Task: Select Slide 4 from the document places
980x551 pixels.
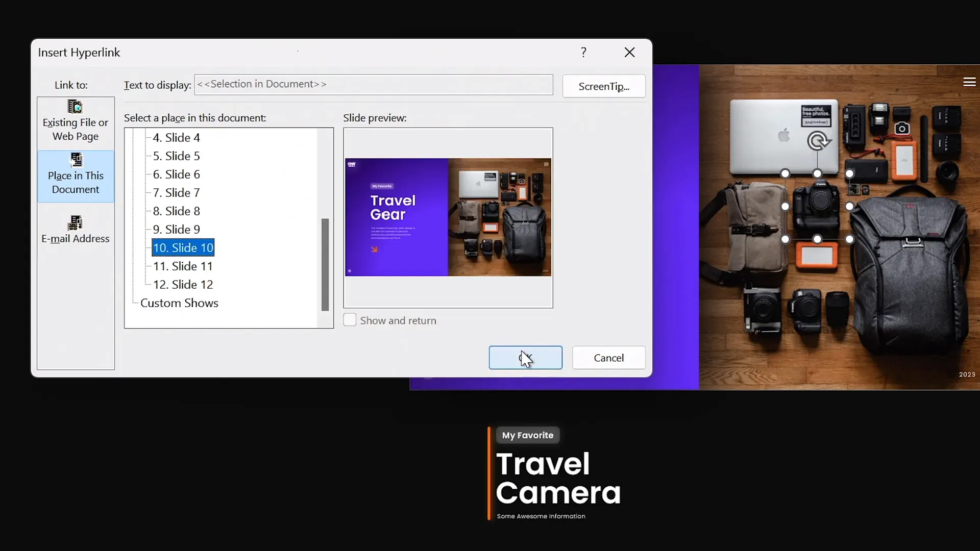Action: pyautogui.click(x=177, y=138)
